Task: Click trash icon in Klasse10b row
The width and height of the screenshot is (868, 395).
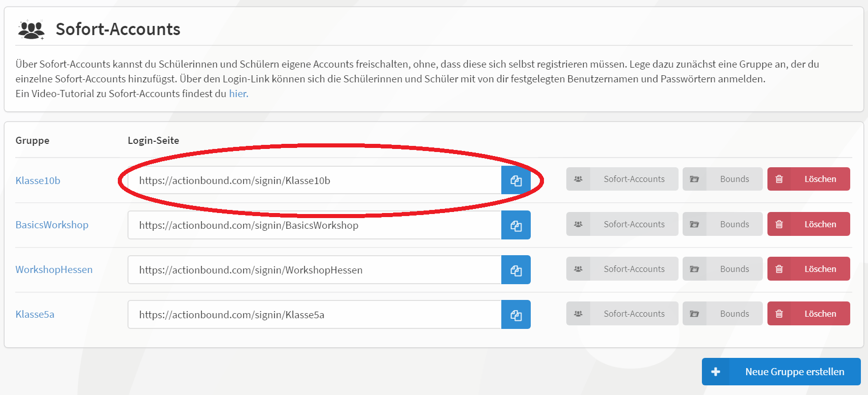Action: pos(779,179)
